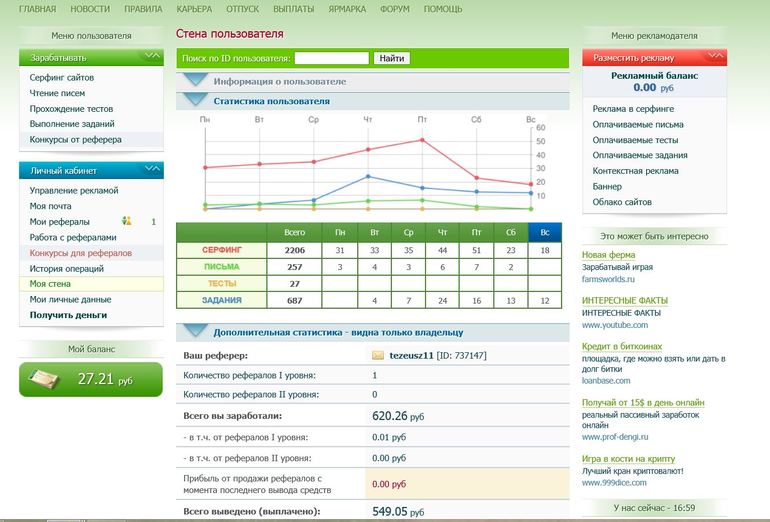Open the Получить деньги link
The width and height of the screenshot is (770, 522).
click(68, 315)
